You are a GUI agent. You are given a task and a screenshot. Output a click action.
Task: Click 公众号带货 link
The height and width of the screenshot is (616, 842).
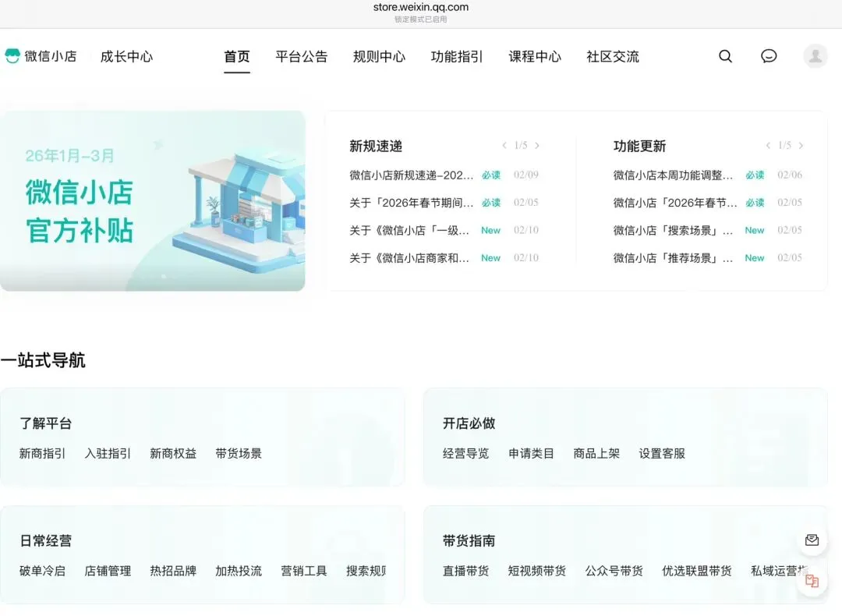point(614,571)
